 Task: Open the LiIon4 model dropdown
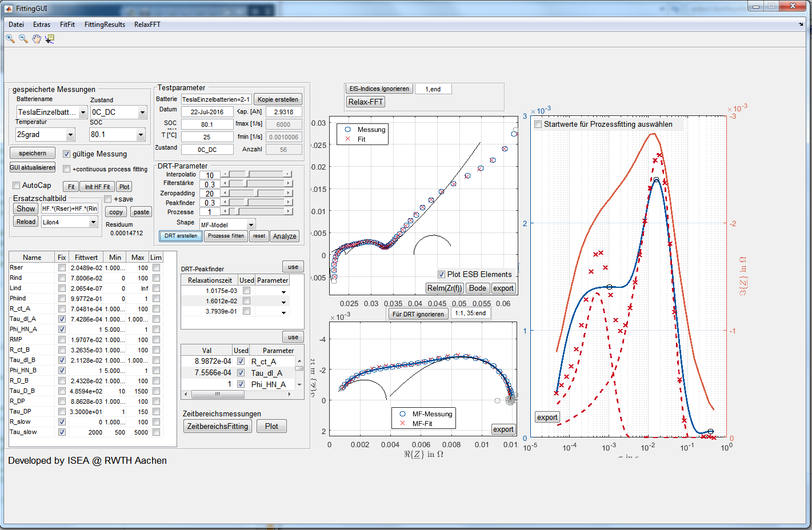(94, 222)
